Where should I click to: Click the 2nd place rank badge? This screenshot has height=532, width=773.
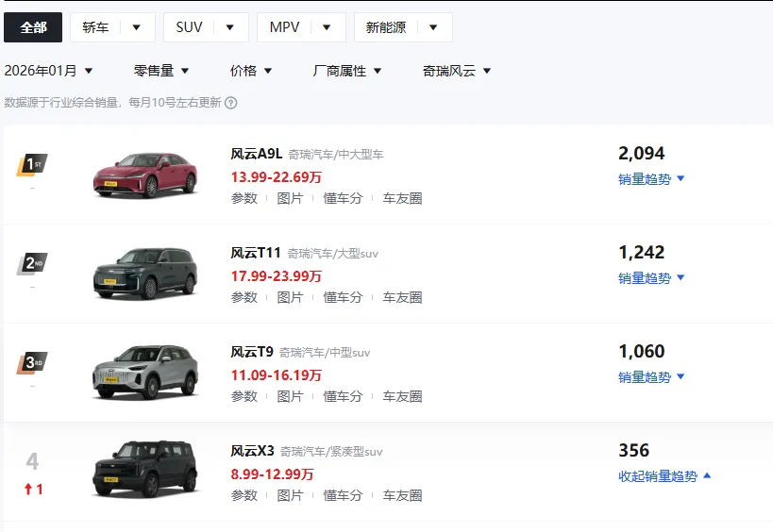(32, 264)
